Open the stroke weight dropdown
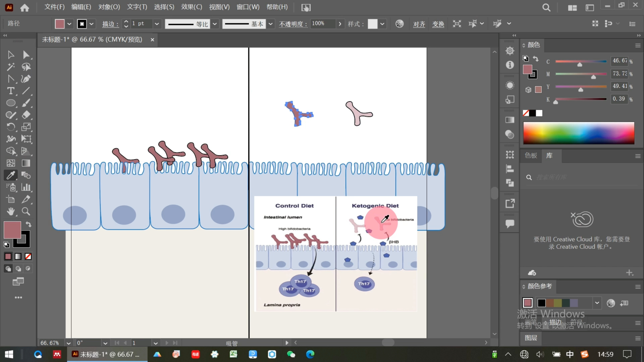Image resolution: width=644 pixels, height=362 pixels. pos(156,24)
